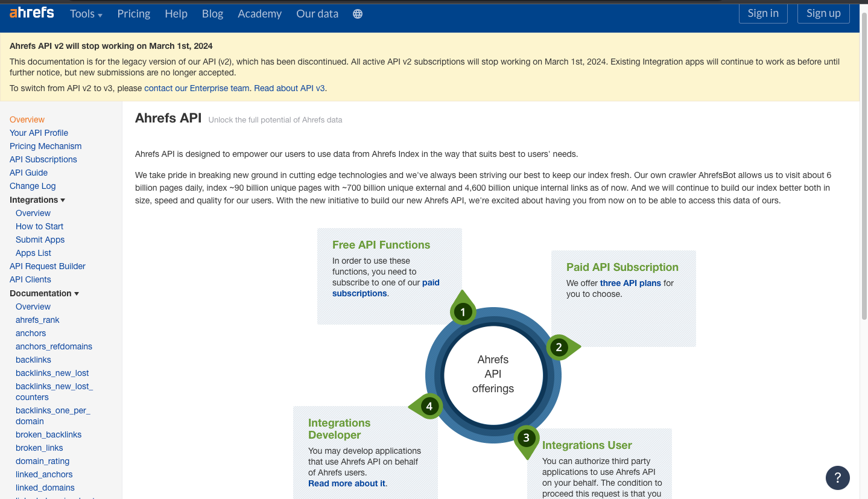This screenshot has width=868, height=499.
Task: Open API Clients in sidebar
Action: point(30,279)
